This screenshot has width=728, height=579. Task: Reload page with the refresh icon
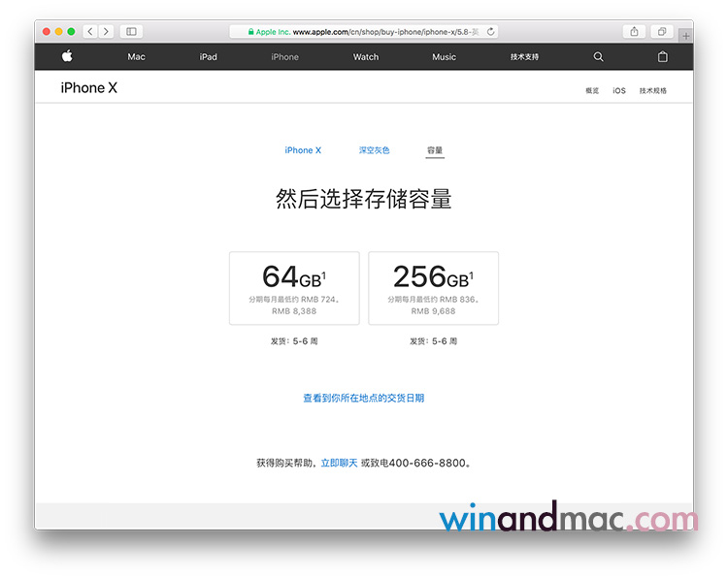pos(491,32)
